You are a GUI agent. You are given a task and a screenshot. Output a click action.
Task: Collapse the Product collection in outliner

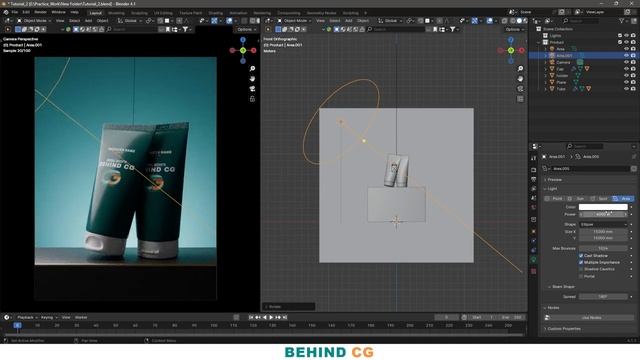pos(539,42)
